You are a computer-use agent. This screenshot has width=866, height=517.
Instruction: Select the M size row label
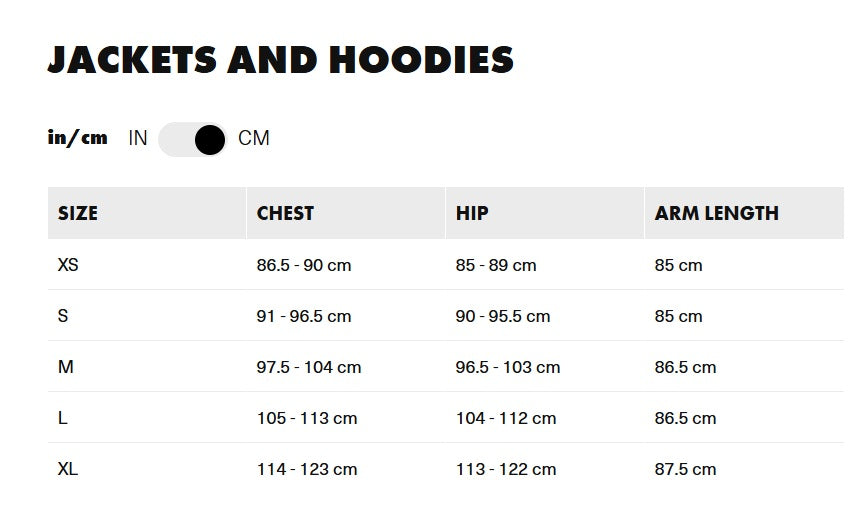coord(66,367)
